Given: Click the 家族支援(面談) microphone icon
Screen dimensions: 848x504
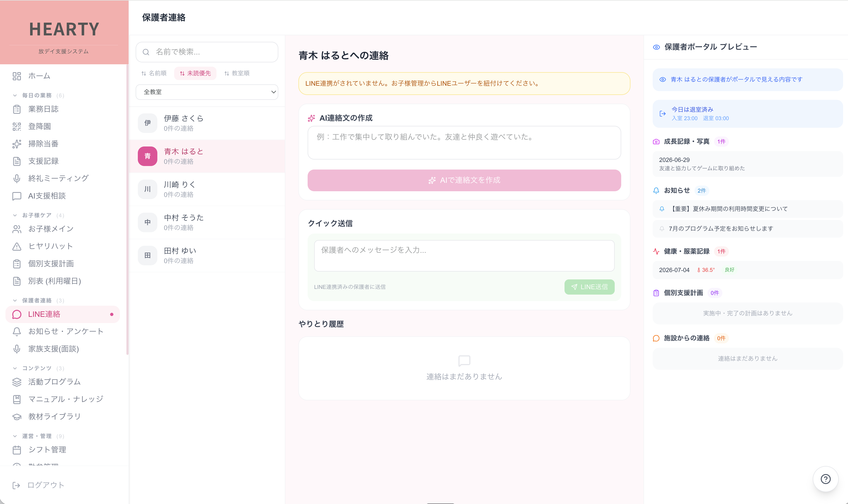Looking at the screenshot, I should tap(17, 349).
